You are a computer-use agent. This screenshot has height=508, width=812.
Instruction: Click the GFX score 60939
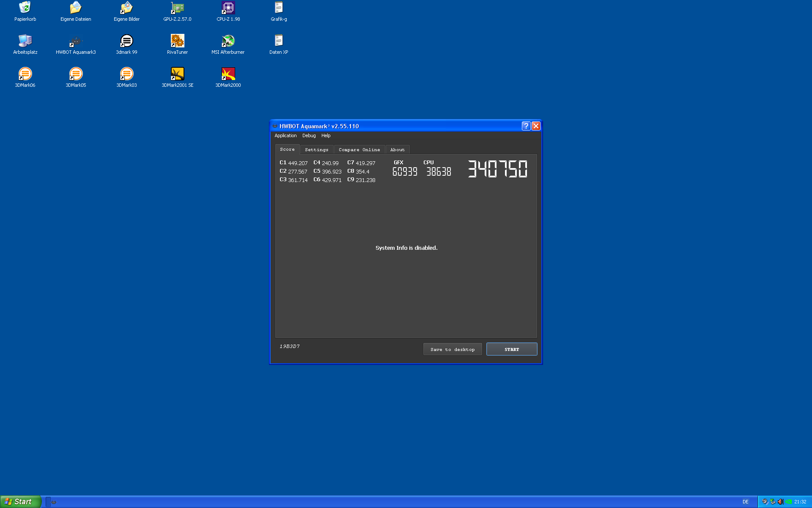(x=405, y=171)
